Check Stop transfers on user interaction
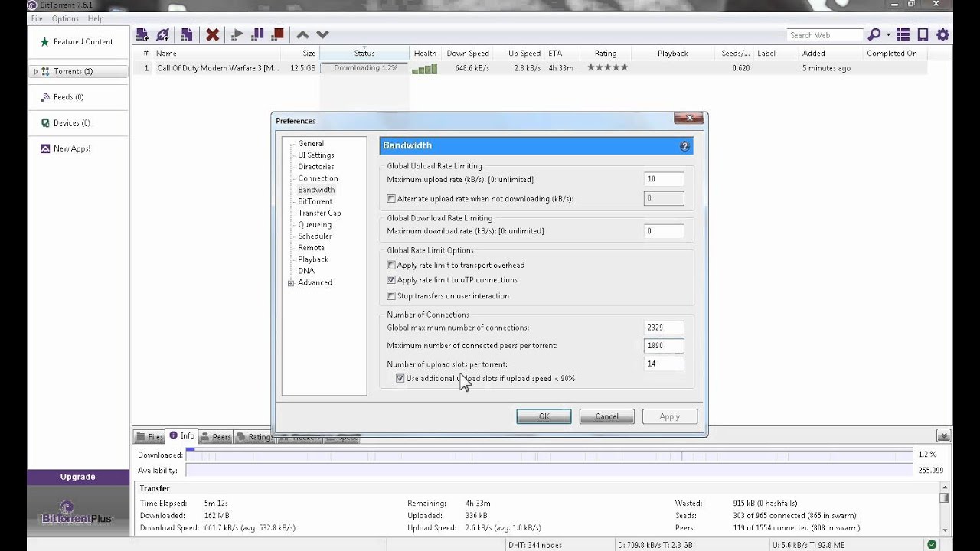 point(391,296)
